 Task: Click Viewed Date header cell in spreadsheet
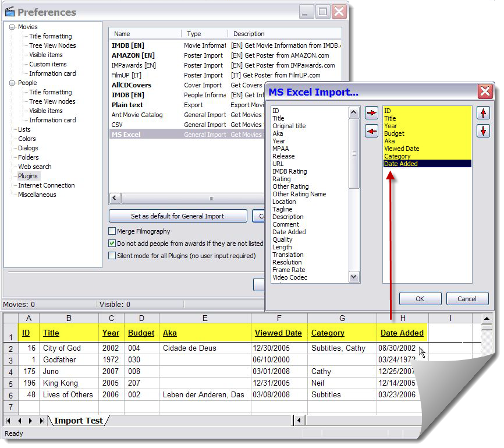point(278,333)
